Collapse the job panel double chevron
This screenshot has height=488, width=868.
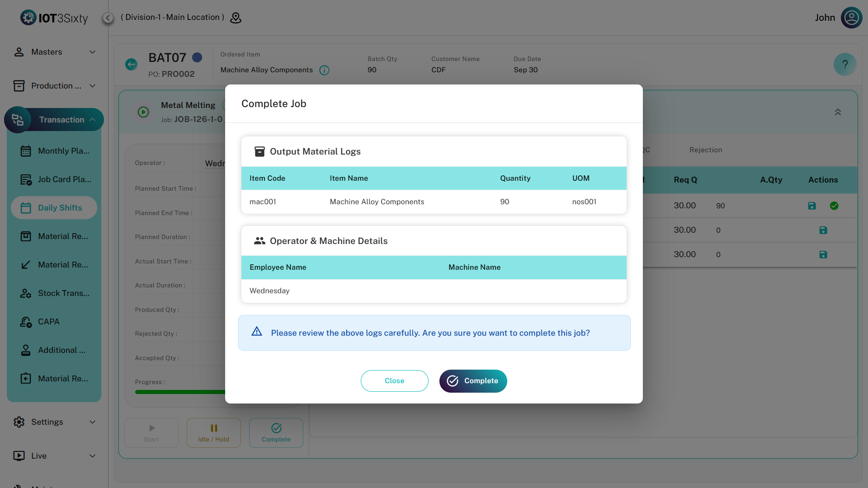(x=838, y=112)
